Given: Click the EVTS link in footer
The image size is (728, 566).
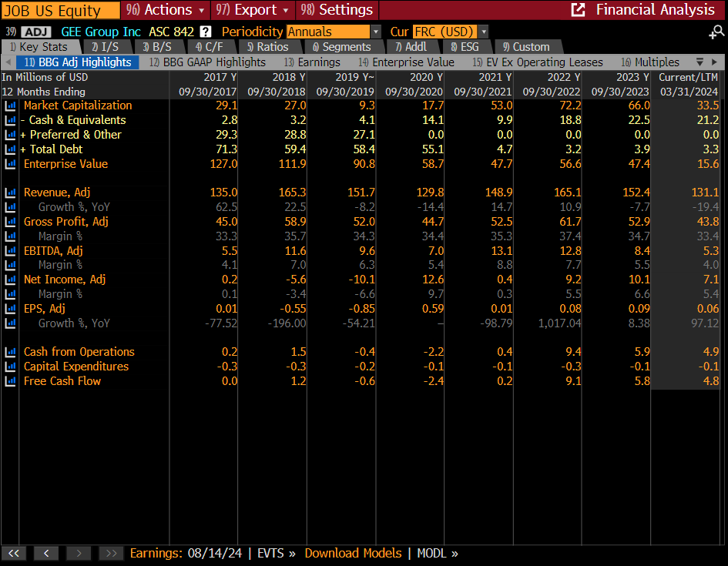Looking at the screenshot, I should pyautogui.click(x=277, y=553).
